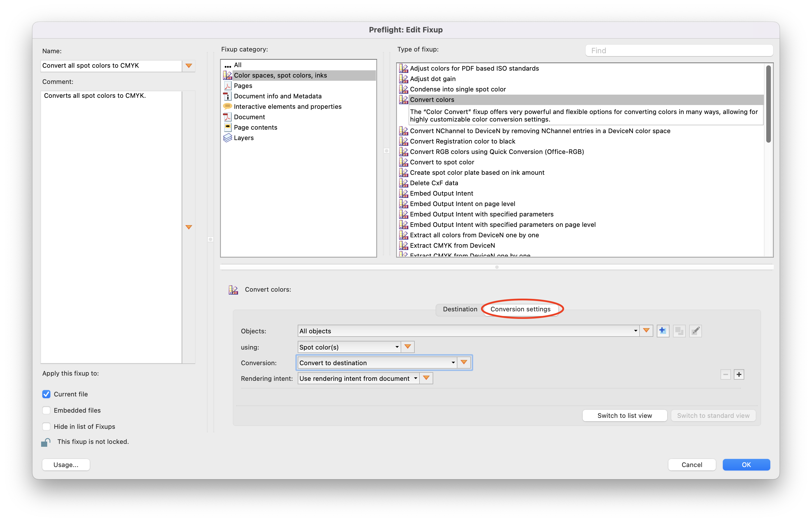Click the arrow icon beside Page contents

[x=228, y=127]
